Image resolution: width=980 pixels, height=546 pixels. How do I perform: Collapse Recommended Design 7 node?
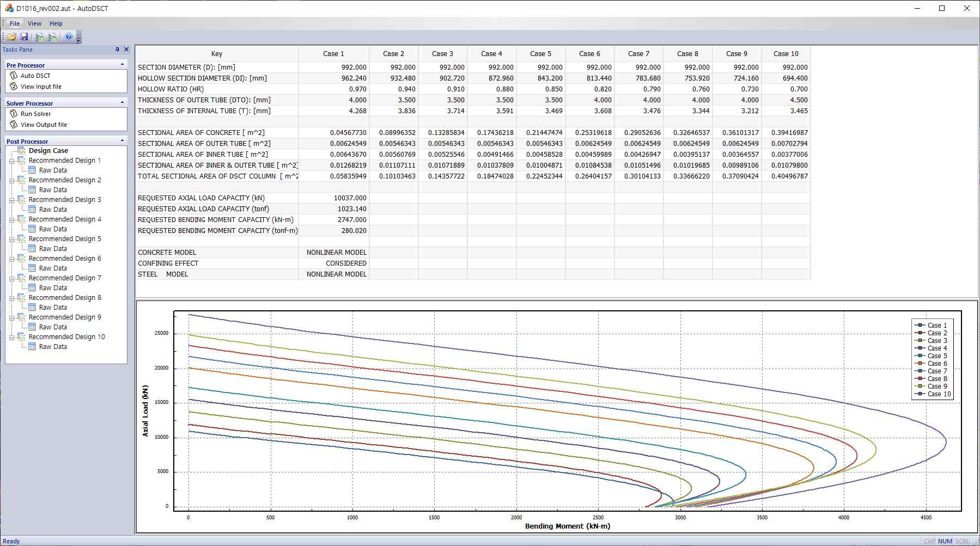[x=11, y=278]
